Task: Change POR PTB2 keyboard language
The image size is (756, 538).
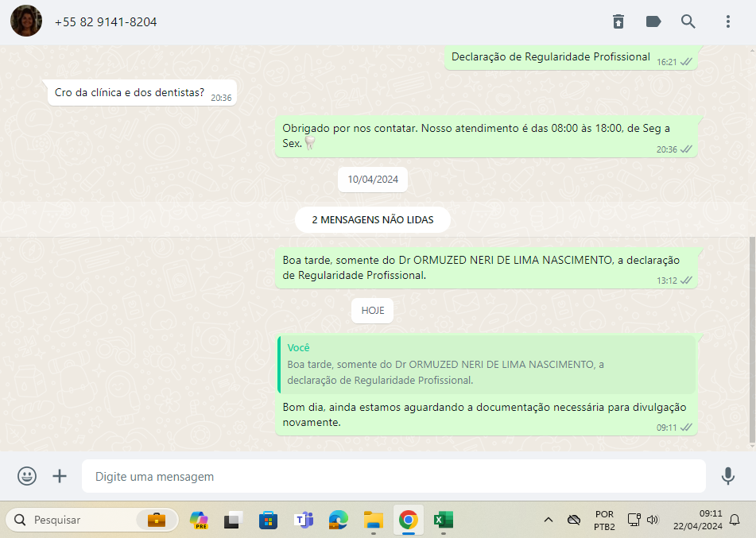Action: (x=604, y=521)
